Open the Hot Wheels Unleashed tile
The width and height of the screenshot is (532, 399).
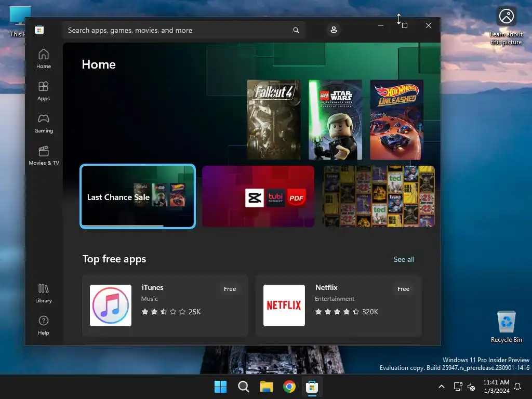396,120
